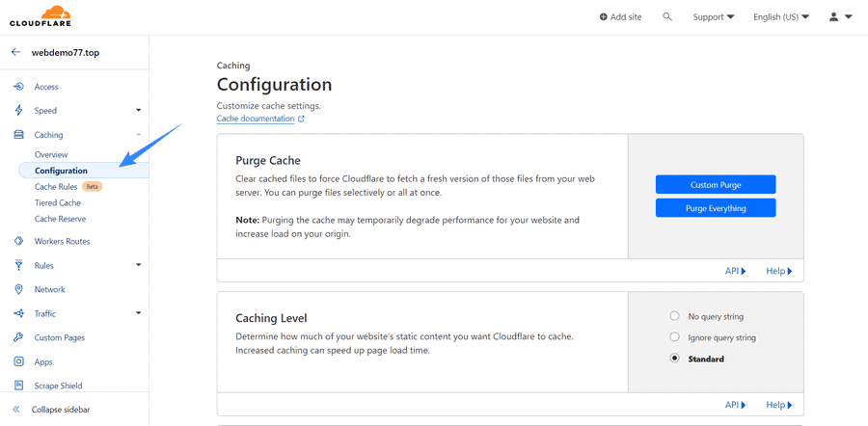Click the Cloudflare logo
This screenshot has width=868, height=426.
pyautogui.click(x=41, y=16)
